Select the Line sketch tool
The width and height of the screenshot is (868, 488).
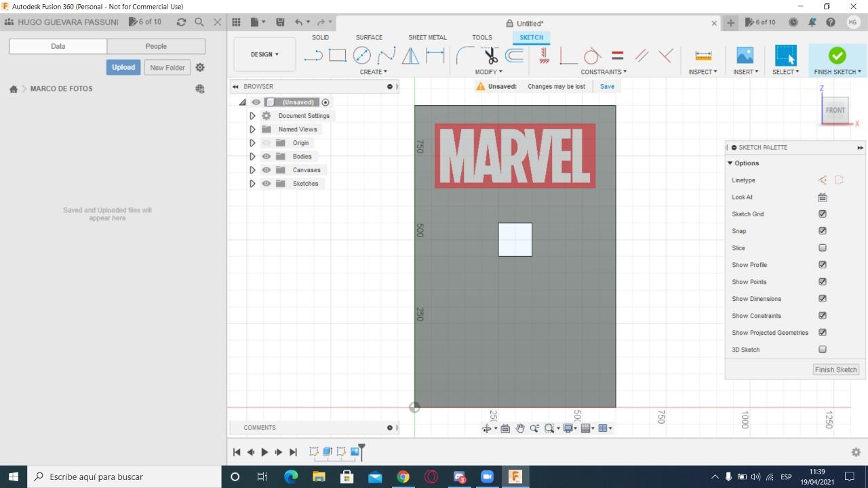point(313,56)
